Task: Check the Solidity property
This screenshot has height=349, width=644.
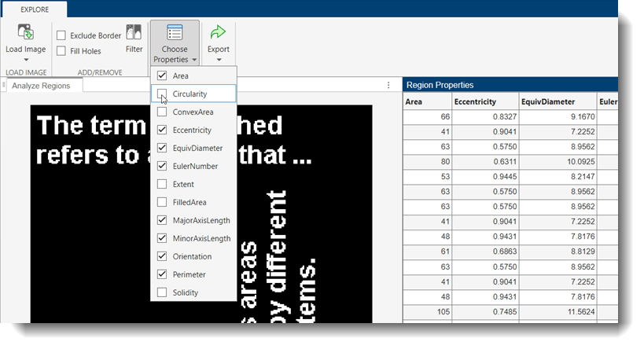Action: (x=162, y=292)
